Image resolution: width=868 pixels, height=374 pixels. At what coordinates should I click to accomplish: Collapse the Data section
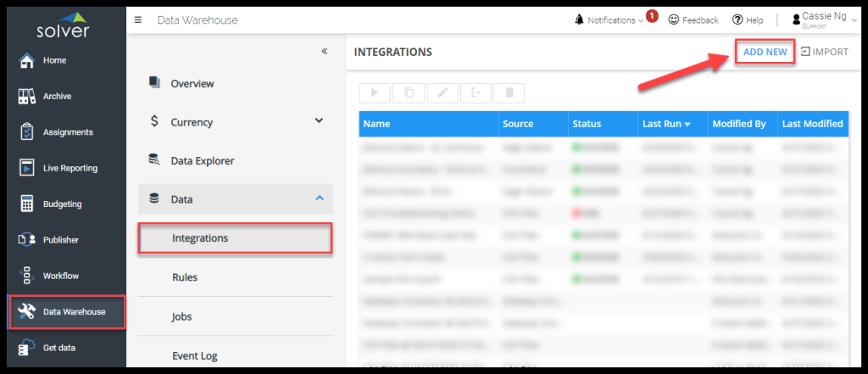point(319,198)
